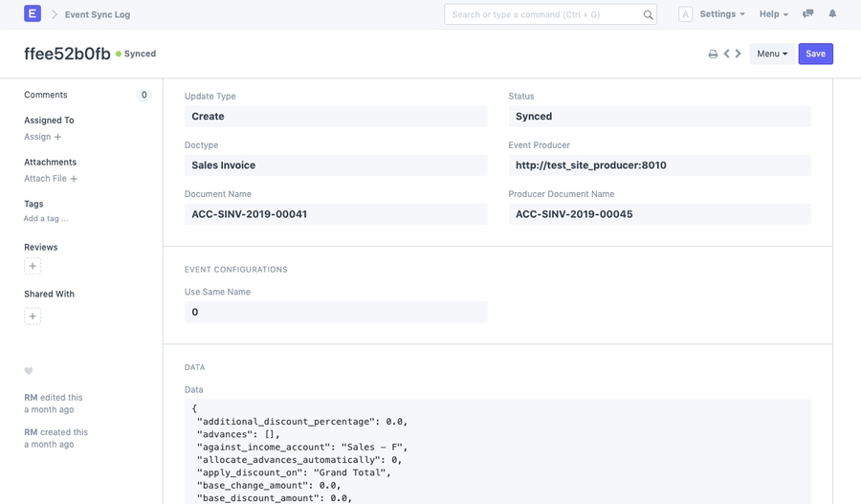Go to the previous document arrow
Image resolution: width=861 pixels, height=504 pixels.
click(727, 55)
